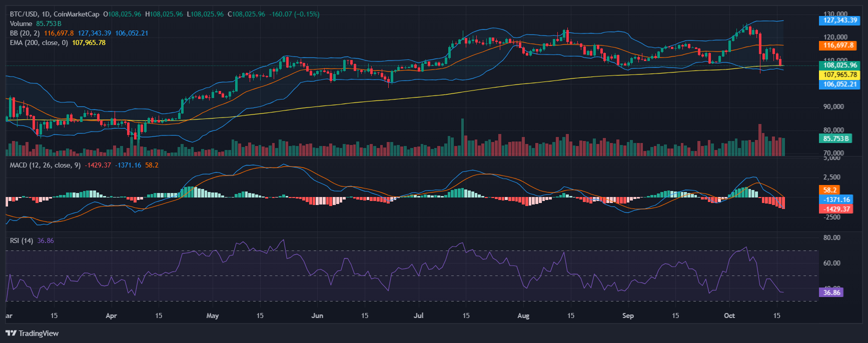
Task: Select the purple 36.86 RSI value tag
Action: [x=831, y=292]
